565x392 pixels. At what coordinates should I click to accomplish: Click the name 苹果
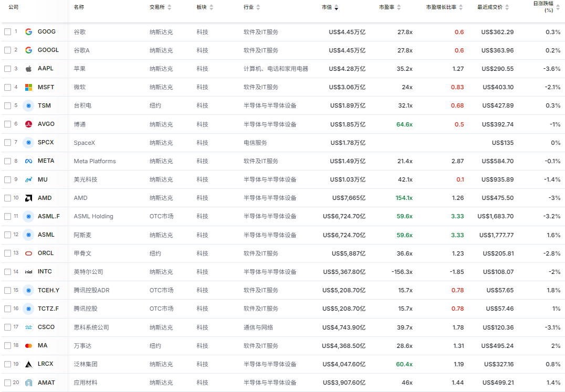80,69
